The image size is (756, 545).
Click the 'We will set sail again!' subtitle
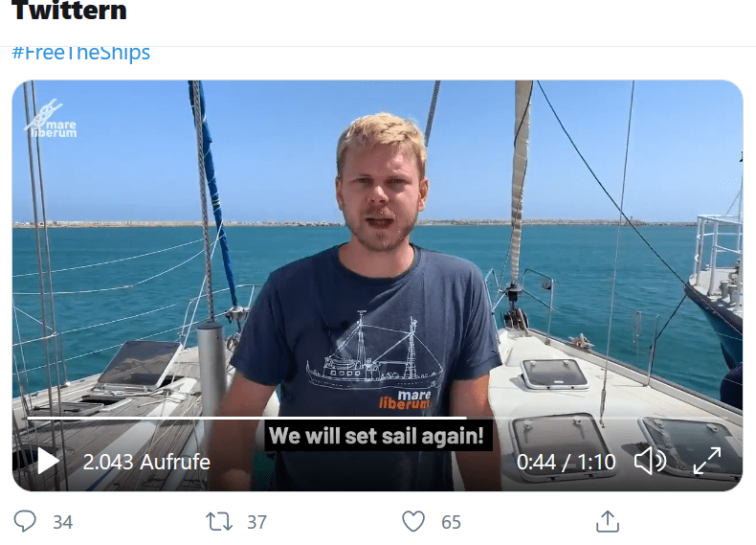pos(376,436)
